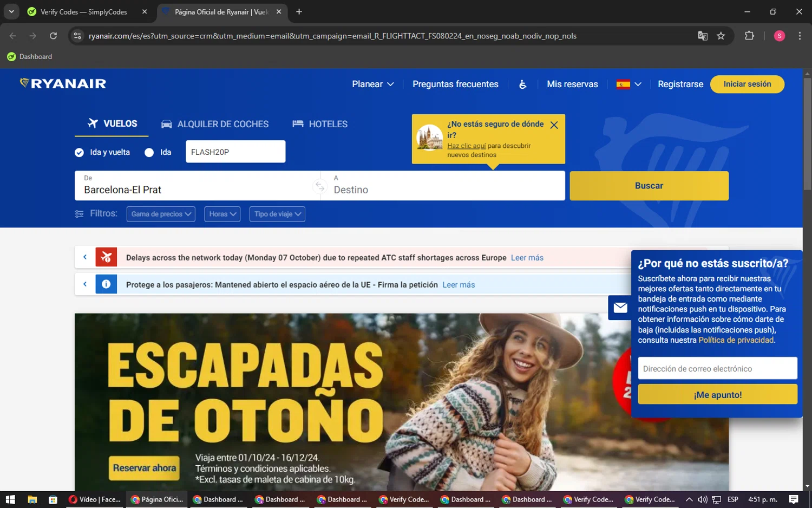Image resolution: width=812 pixels, height=508 pixels.
Task: Click the Destino destination field
Action: [x=443, y=186]
